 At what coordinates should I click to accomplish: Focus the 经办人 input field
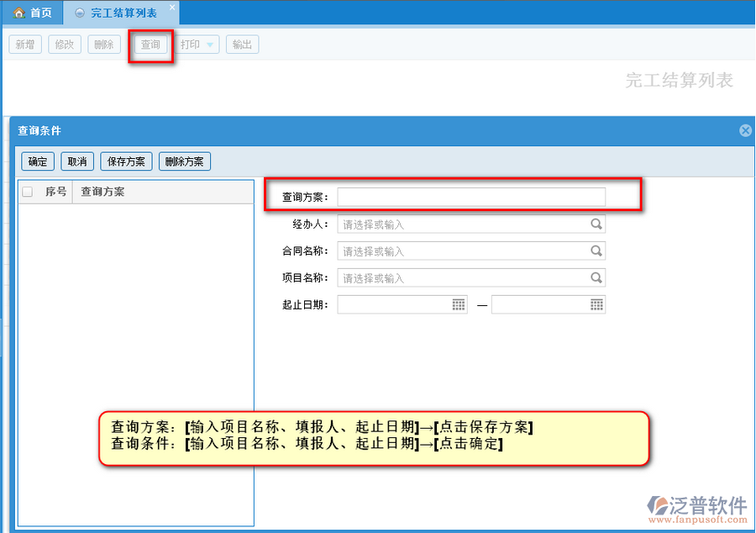[471, 224]
